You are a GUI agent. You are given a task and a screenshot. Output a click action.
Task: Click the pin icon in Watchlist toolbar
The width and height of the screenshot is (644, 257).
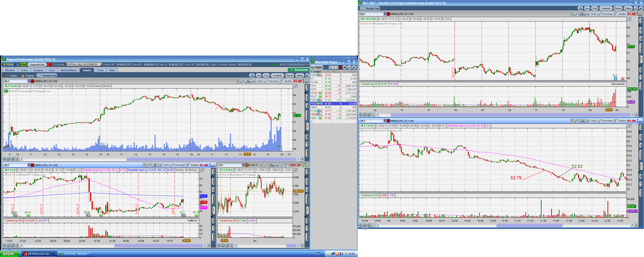(x=350, y=67)
